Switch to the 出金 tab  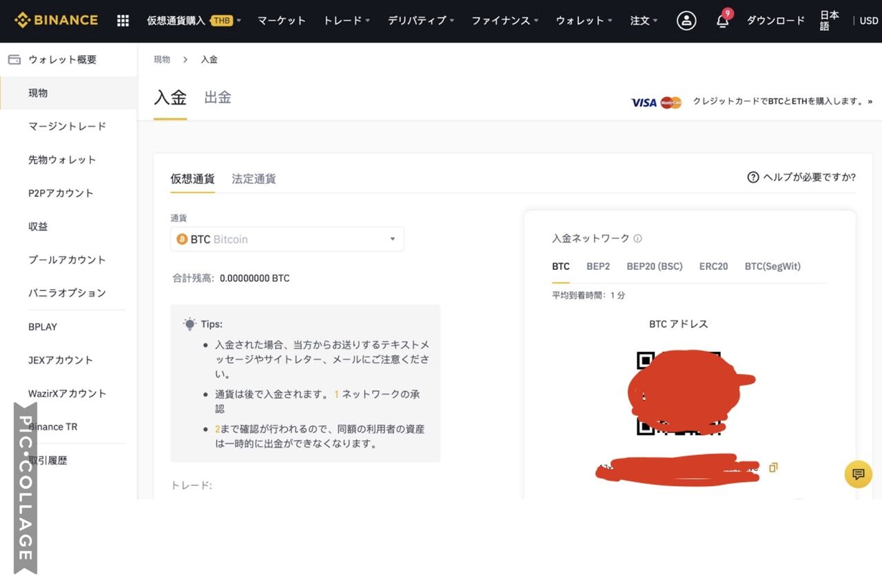(x=218, y=97)
